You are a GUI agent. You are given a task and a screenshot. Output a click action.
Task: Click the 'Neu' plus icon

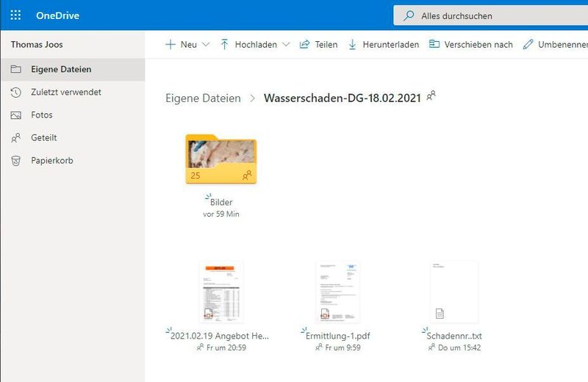coord(171,44)
